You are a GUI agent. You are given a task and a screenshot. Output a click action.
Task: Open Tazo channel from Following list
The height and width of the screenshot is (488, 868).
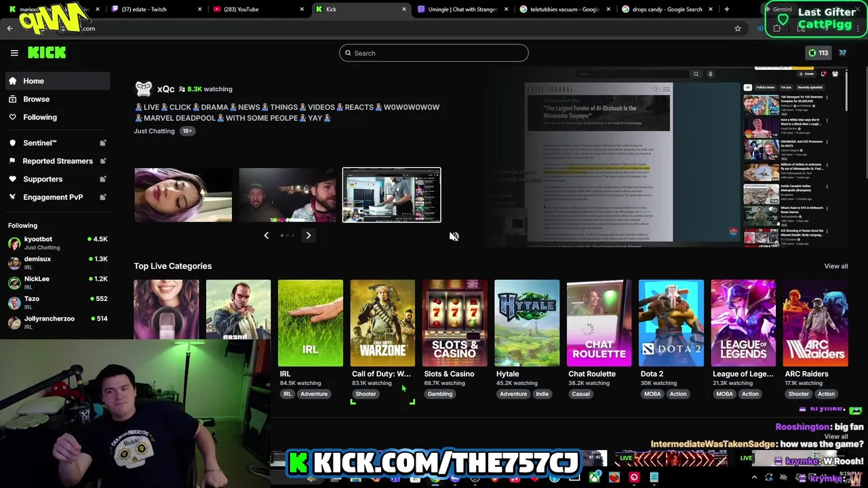coord(58,302)
